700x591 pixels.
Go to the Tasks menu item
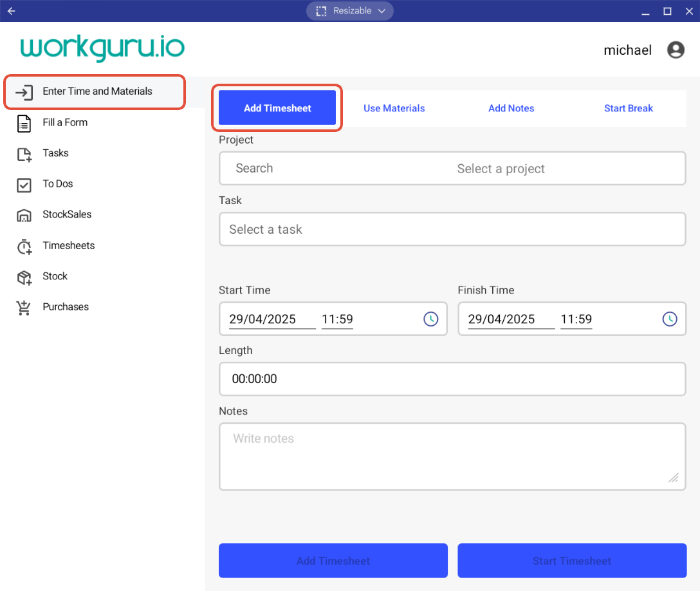[x=103, y=153]
